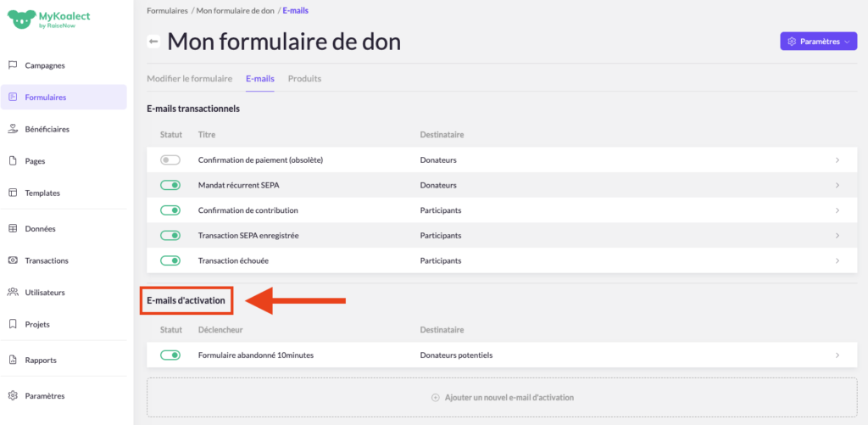This screenshot has height=425, width=868.
Task: Click the Campagnes flag icon in sidebar
Action: [x=13, y=65]
